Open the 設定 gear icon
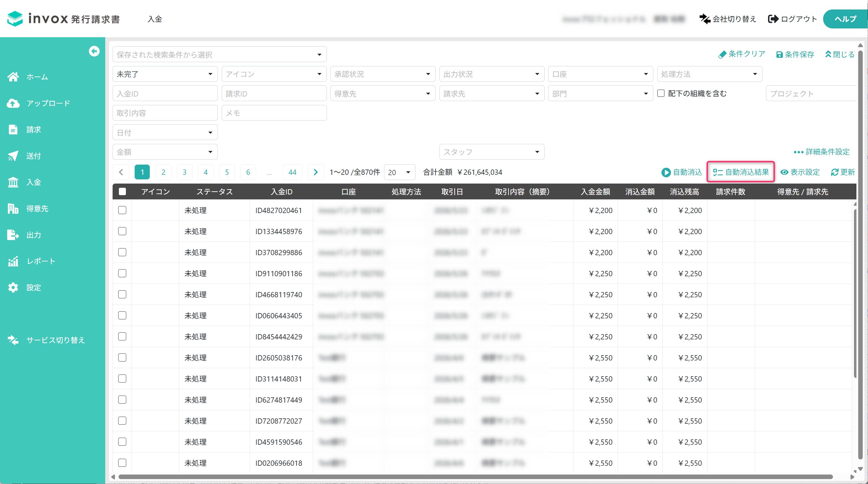The width and height of the screenshot is (868, 484). [x=13, y=287]
